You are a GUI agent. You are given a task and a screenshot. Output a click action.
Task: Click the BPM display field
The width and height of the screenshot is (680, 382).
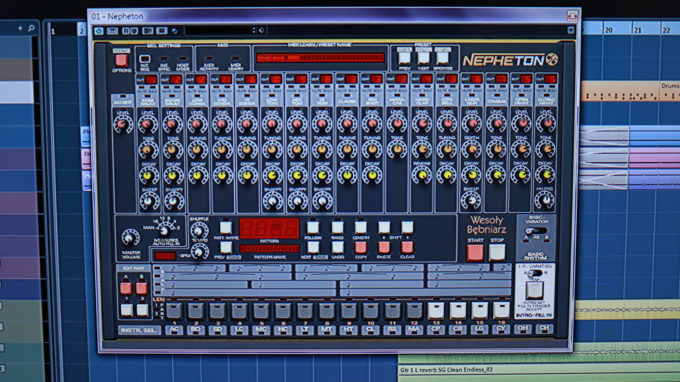click(x=165, y=256)
